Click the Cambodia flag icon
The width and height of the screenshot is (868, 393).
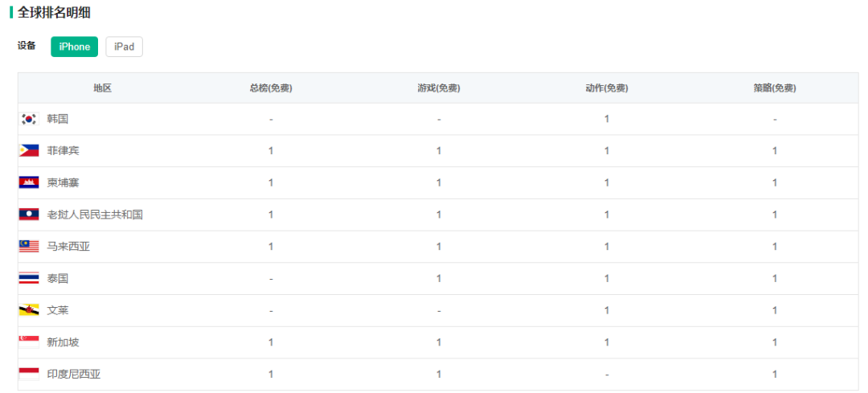click(29, 182)
